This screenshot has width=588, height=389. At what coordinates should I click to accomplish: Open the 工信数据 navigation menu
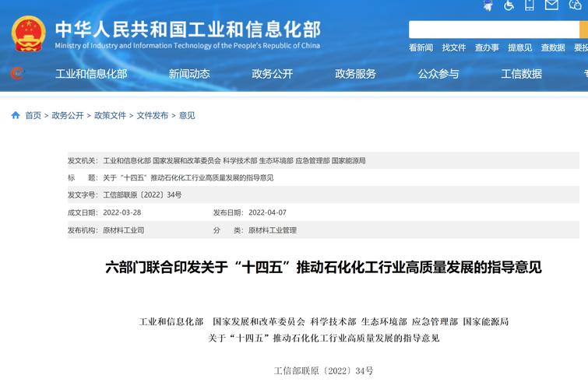tap(521, 74)
